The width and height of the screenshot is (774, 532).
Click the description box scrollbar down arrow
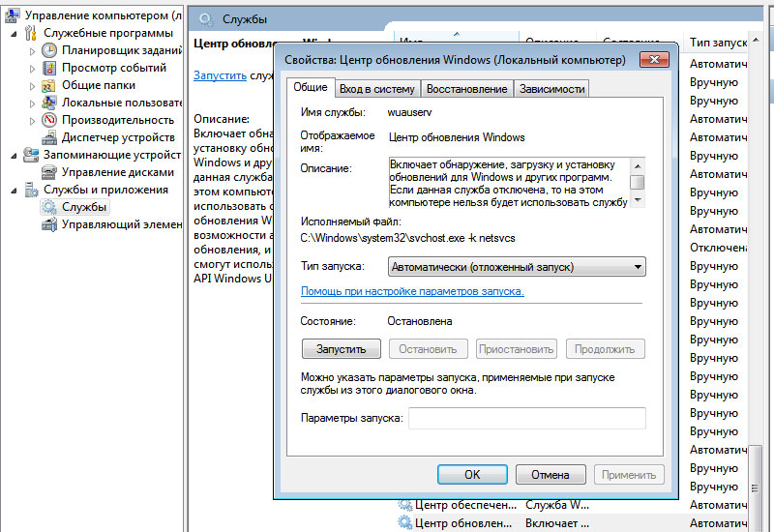[637, 200]
